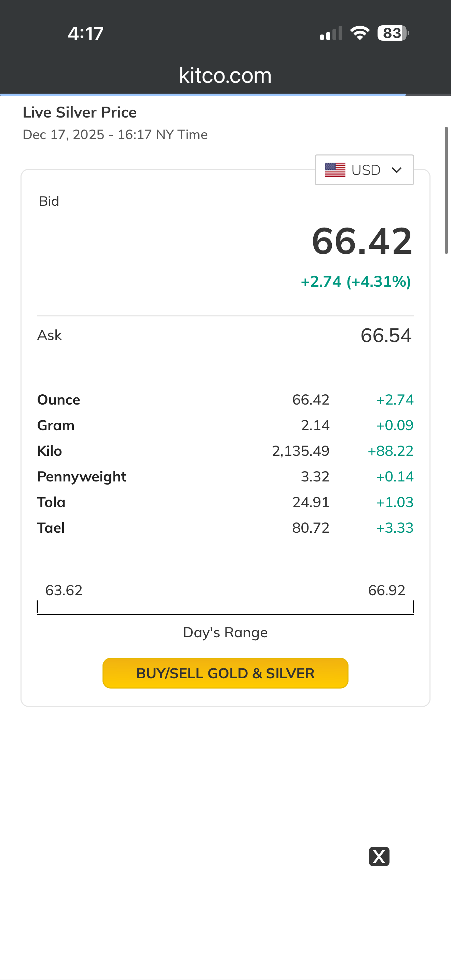This screenshot has height=980, width=451.
Task: Tap the Live Silver Price heading
Action: 80,112
